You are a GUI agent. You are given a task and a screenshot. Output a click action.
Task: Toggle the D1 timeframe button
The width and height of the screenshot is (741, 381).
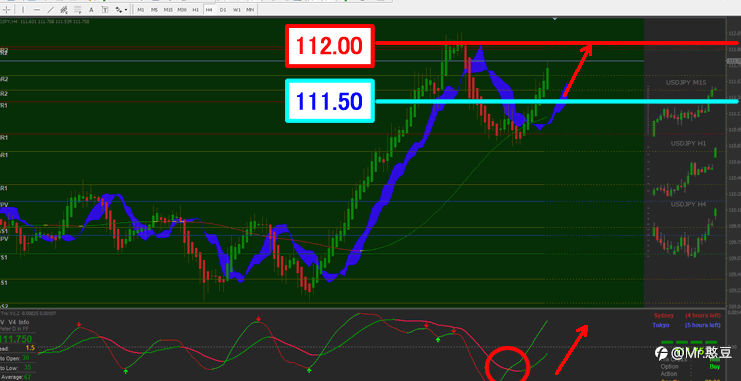(x=223, y=9)
